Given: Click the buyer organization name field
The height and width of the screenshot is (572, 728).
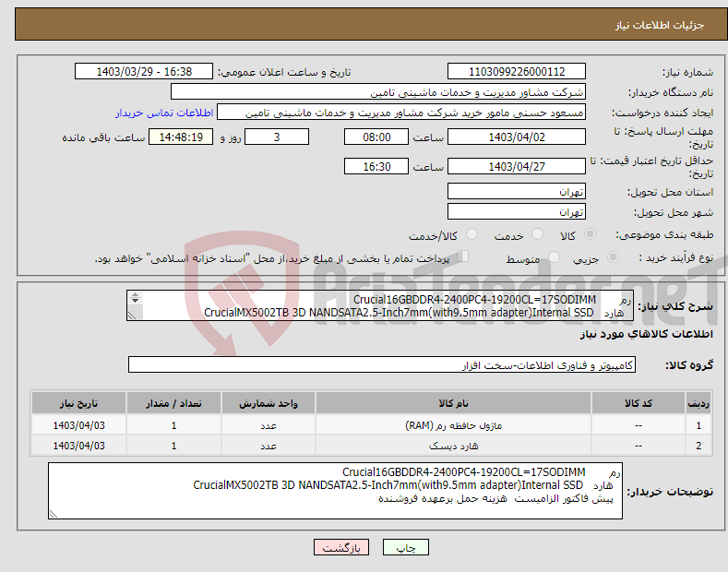Looking at the screenshot, I should click(x=378, y=92).
